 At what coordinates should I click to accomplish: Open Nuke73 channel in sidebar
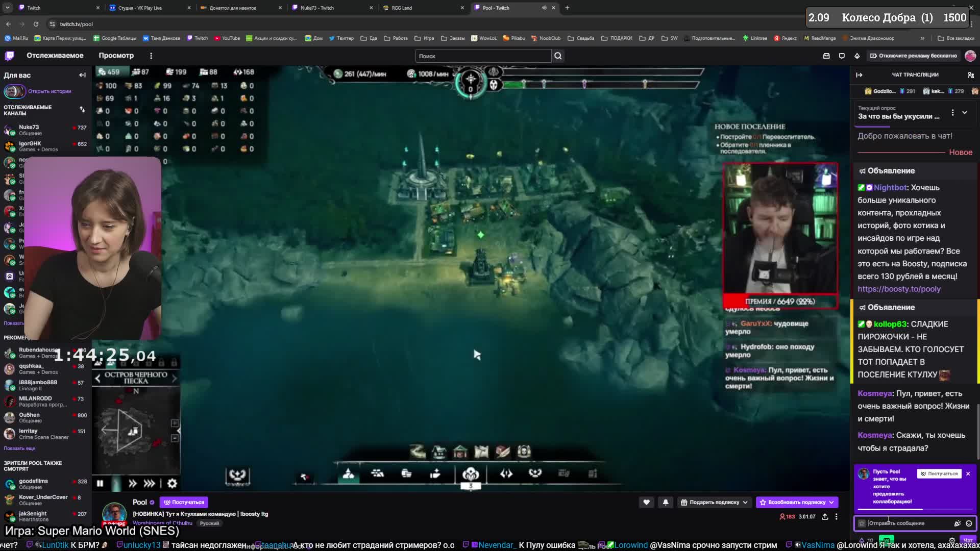tap(45, 130)
